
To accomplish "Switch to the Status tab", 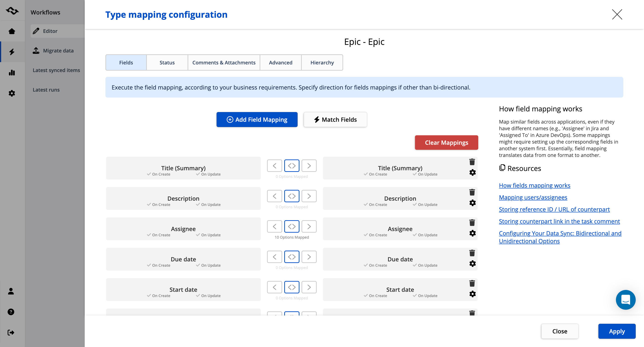I will coord(167,63).
